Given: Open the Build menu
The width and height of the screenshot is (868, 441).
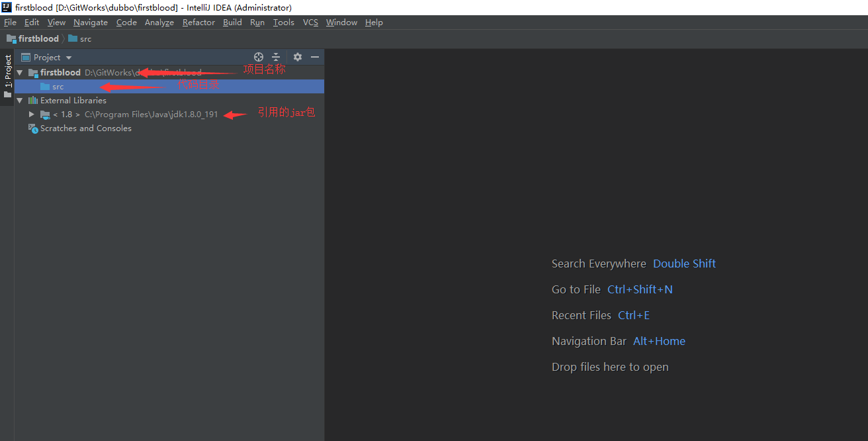Looking at the screenshot, I should pos(232,22).
